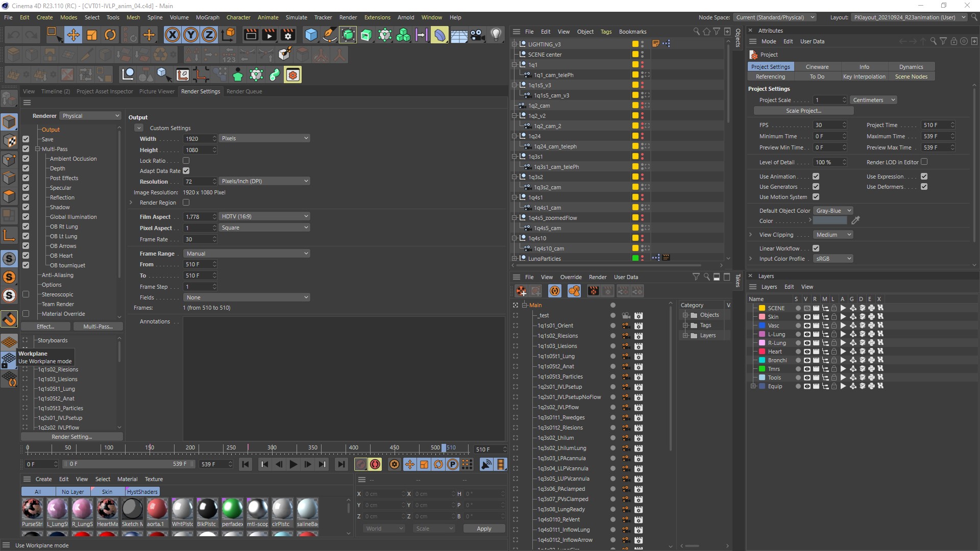Select the Move tool in top toolbar

(73, 35)
